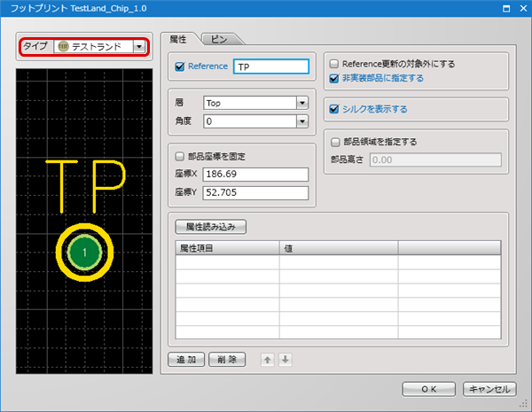
Task: Toggle the Reference checkbox
Action: (180, 66)
